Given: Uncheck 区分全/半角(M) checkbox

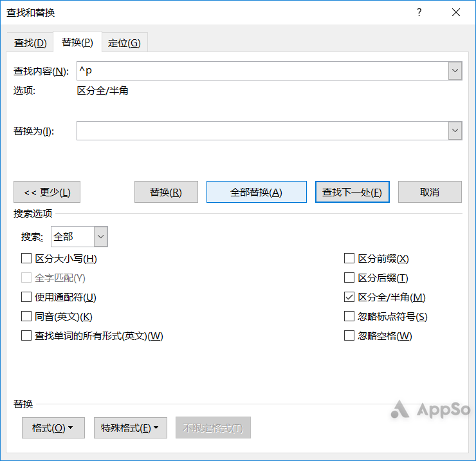Looking at the screenshot, I should point(349,297).
